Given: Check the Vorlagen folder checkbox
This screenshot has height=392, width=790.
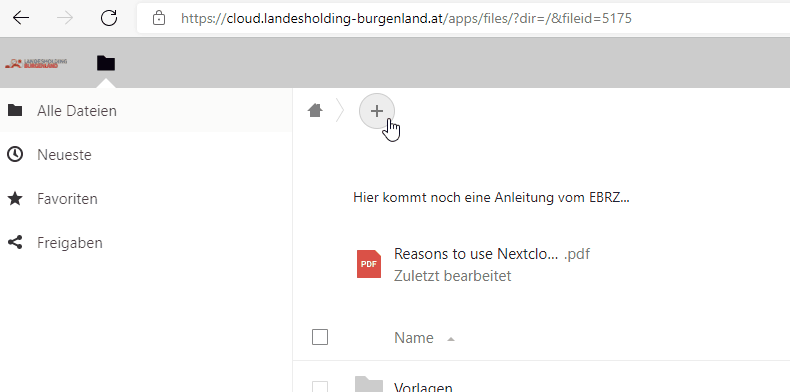Looking at the screenshot, I should (320, 387).
